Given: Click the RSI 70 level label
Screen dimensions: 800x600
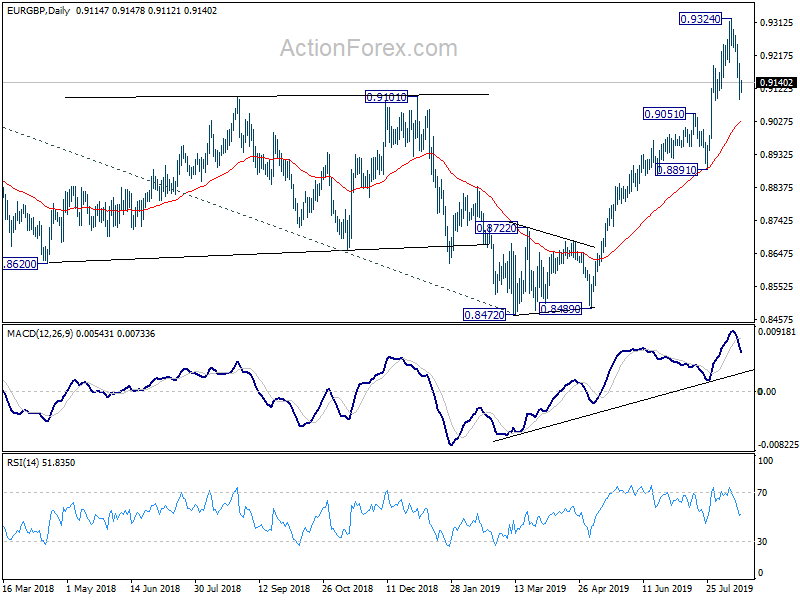Looking at the screenshot, I should [x=762, y=493].
